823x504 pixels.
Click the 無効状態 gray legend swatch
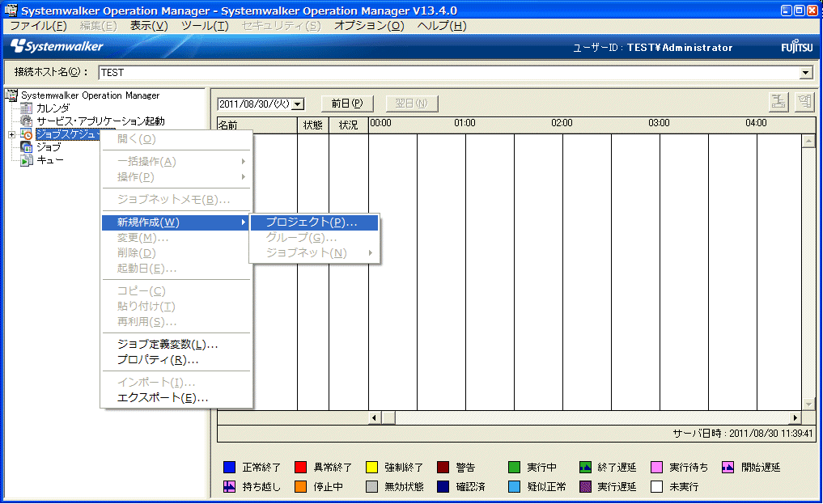point(371,487)
